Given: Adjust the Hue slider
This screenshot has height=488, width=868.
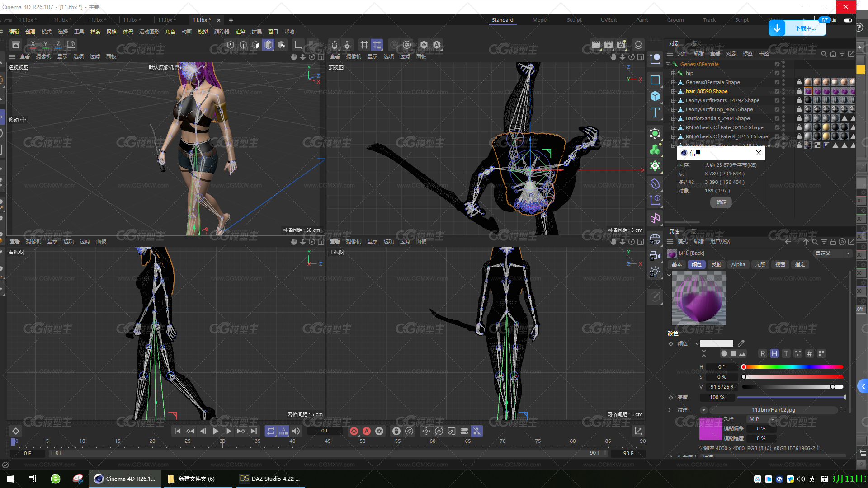Looking at the screenshot, I should 793,367.
